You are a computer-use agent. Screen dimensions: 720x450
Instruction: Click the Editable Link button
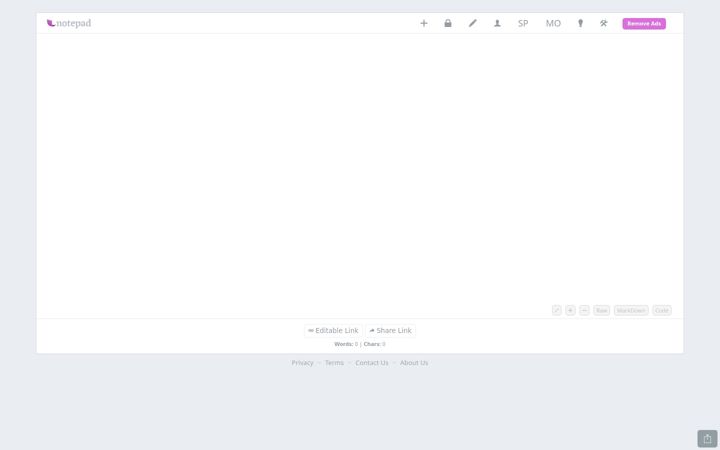[x=333, y=331]
